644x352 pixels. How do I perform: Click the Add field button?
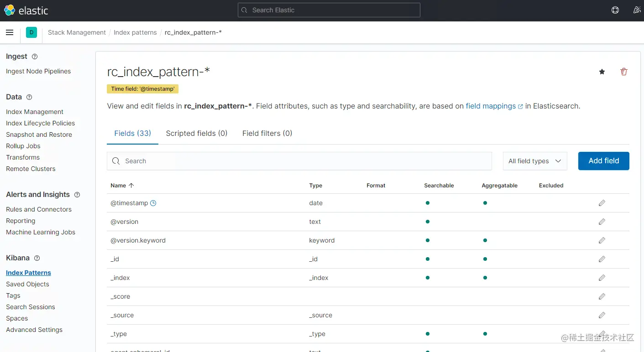[604, 161]
